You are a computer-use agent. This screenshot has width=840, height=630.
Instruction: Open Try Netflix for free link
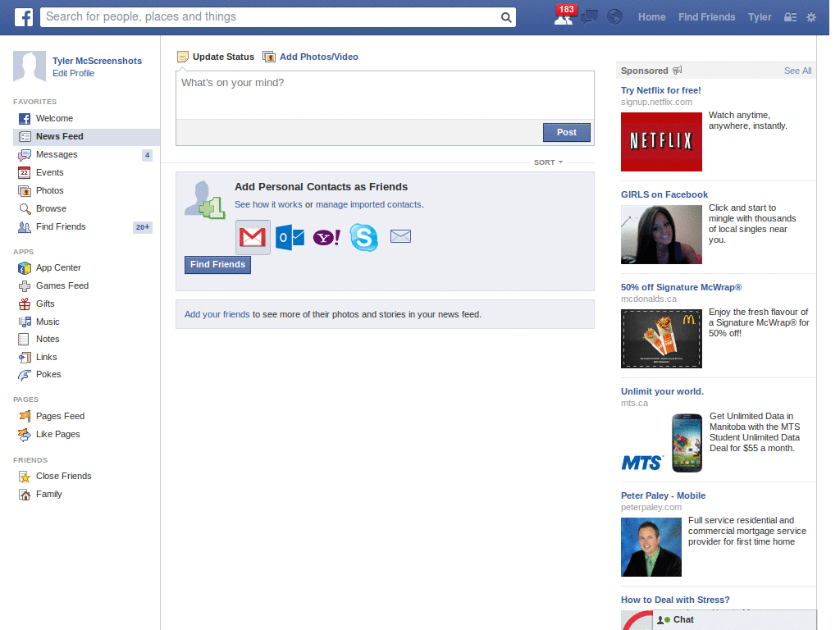[x=660, y=90]
